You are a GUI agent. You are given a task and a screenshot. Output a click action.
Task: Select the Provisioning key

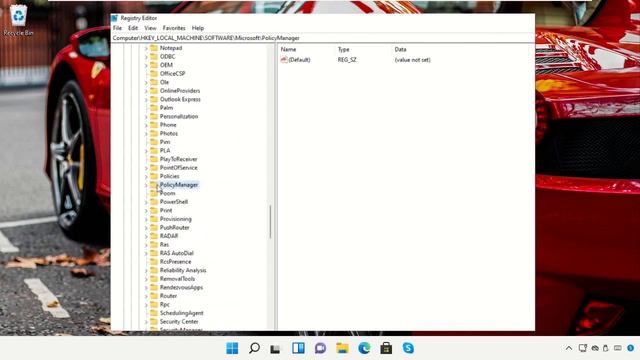tap(176, 219)
